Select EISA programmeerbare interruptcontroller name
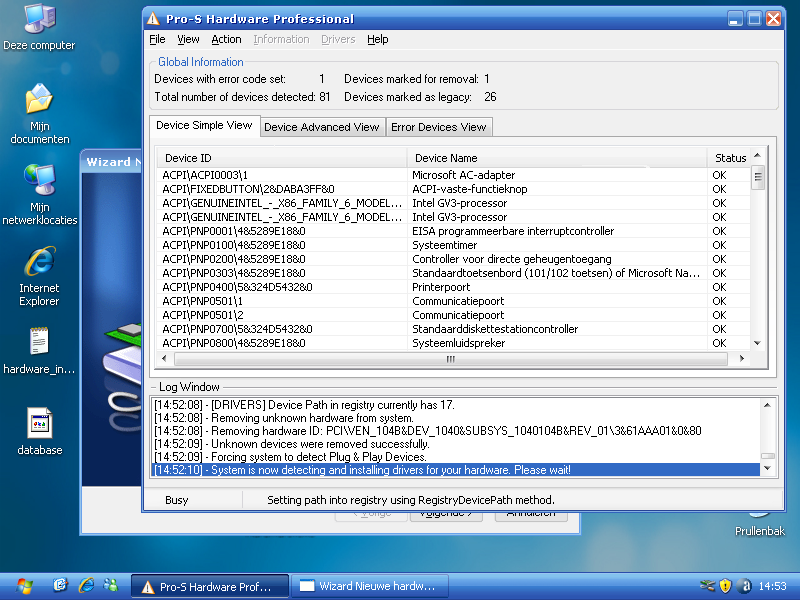The width and height of the screenshot is (800, 600). 513,231
